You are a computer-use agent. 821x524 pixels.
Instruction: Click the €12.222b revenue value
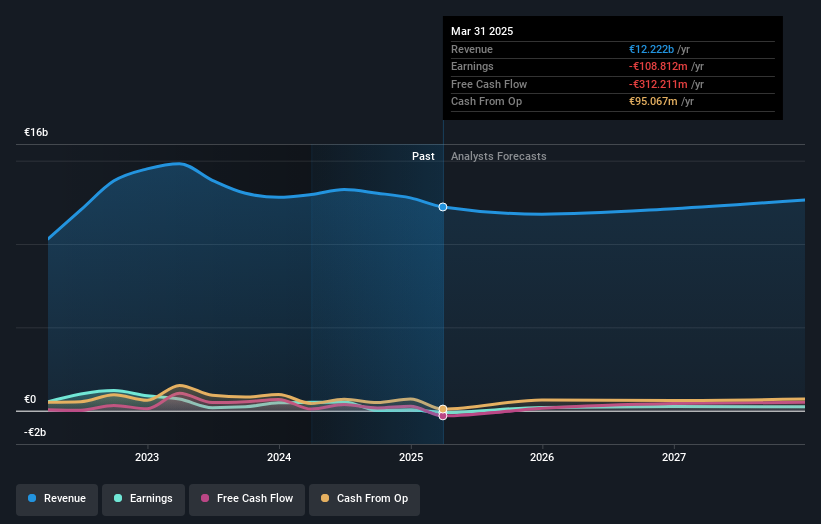click(x=651, y=49)
